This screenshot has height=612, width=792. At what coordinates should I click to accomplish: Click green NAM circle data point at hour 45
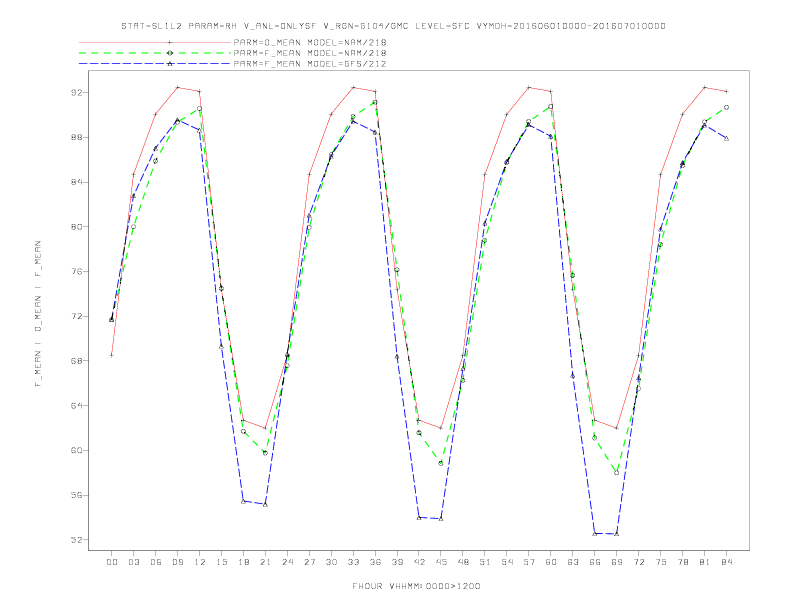coord(441,463)
